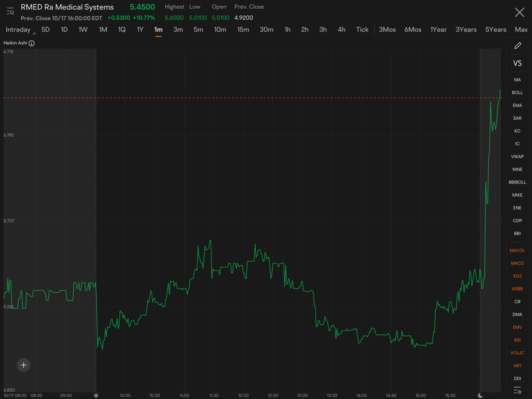
Task: Enable the VWAP indicator
Action: [517, 157]
